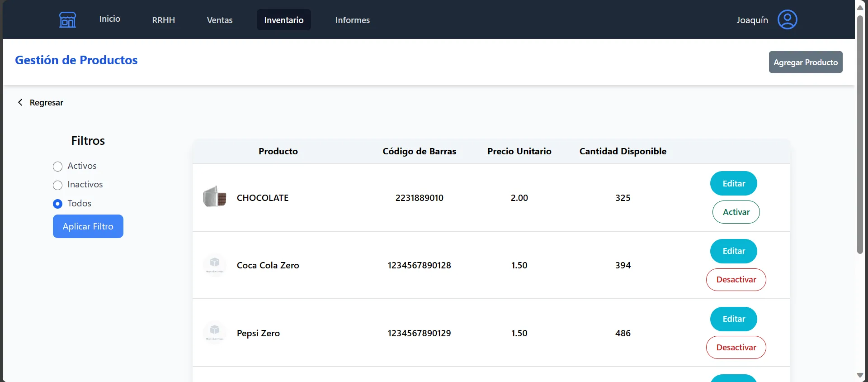Select the Todos filter radio
The width and height of the screenshot is (868, 382).
(57, 204)
